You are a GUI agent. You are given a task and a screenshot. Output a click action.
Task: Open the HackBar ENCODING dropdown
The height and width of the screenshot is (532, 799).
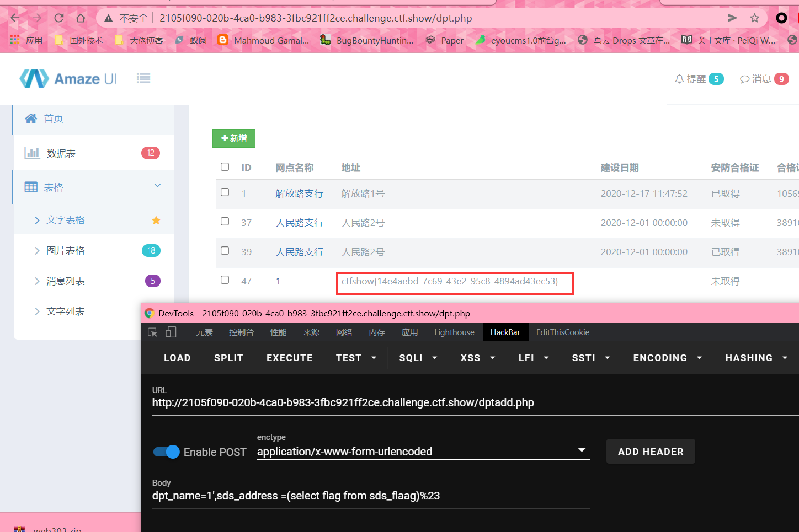pyautogui.click(x=668, y=358)
